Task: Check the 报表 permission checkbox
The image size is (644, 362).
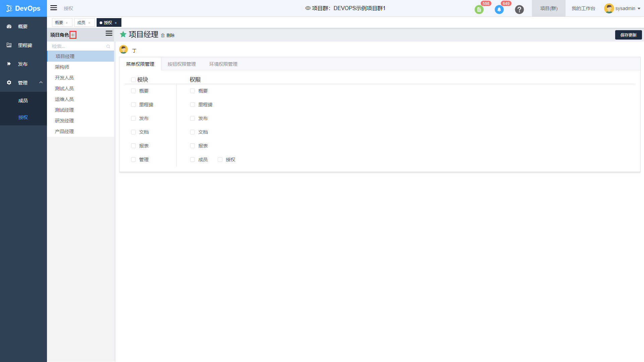Action: click(193, 146)
